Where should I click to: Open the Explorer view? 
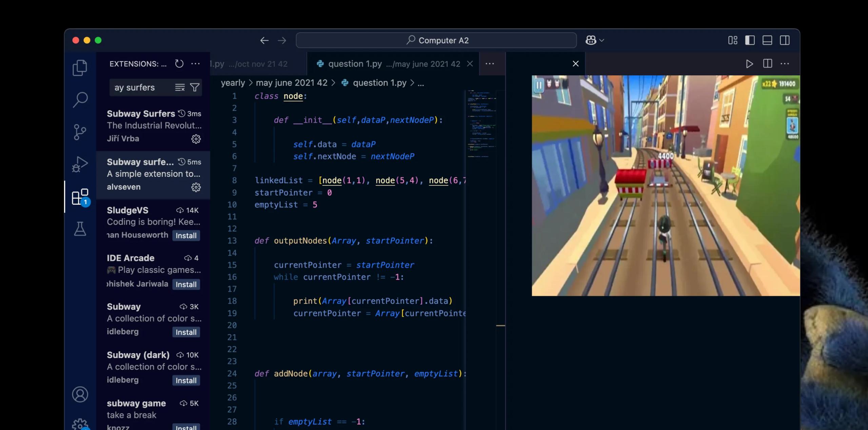pyautogui.click(x=80, y=67)
